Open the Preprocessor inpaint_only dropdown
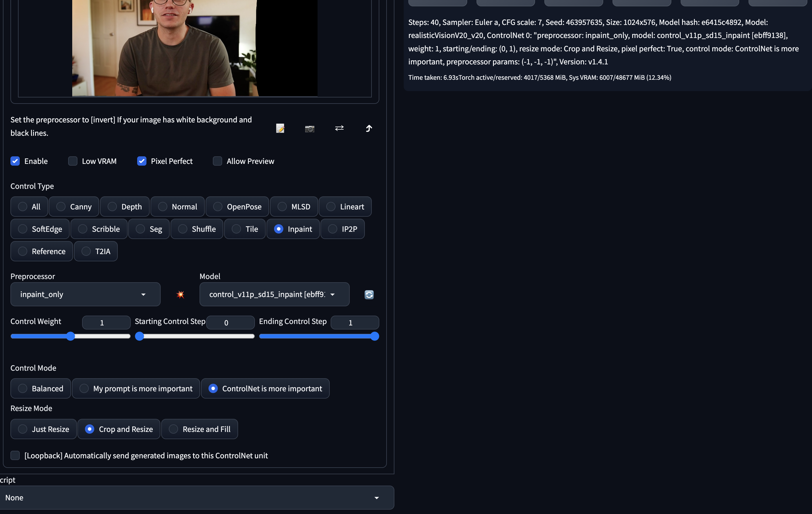The width and height of the screenshot is (812, 514). [x=85, y=294]
